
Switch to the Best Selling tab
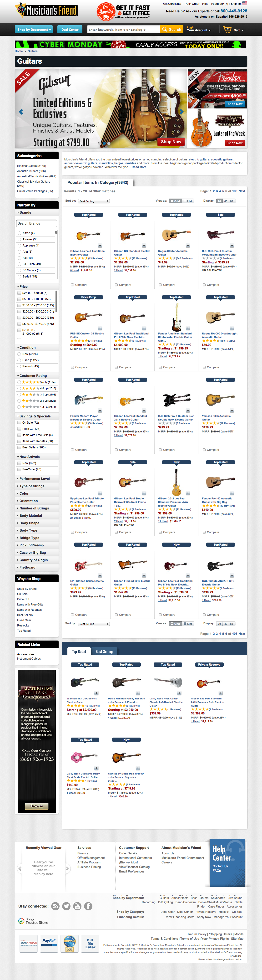click(x=104, y=652)
